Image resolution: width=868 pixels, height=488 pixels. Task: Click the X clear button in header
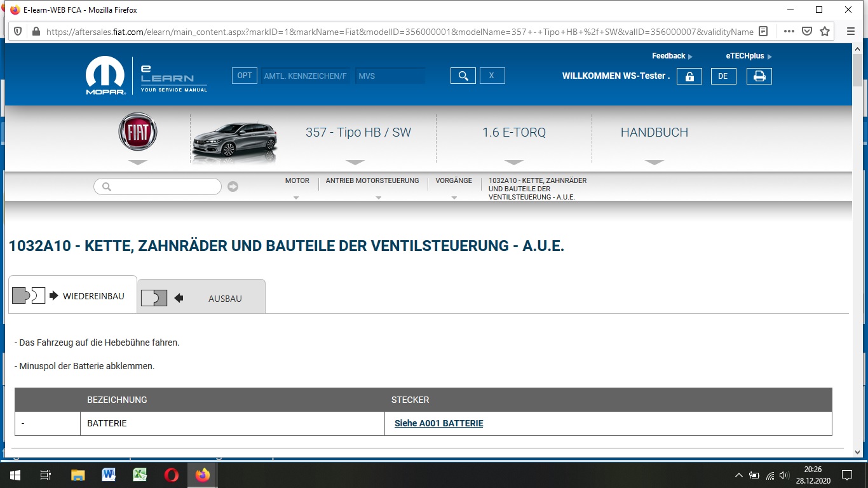point(492,76)
